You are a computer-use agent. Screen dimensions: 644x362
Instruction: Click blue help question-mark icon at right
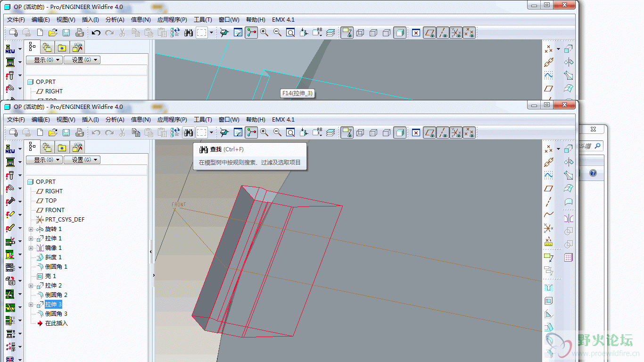click(x=593, y=173)
